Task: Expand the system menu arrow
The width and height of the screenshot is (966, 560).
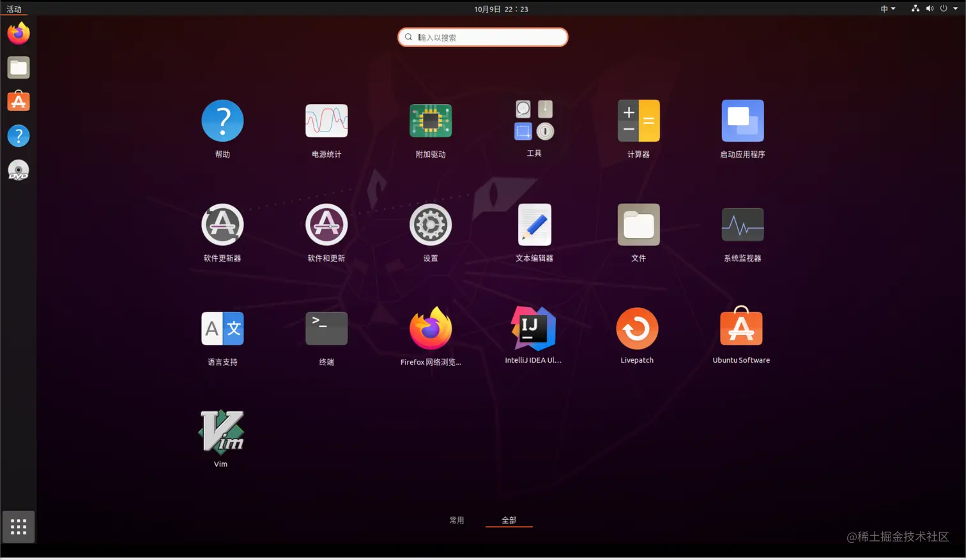Action: point(956,9)
